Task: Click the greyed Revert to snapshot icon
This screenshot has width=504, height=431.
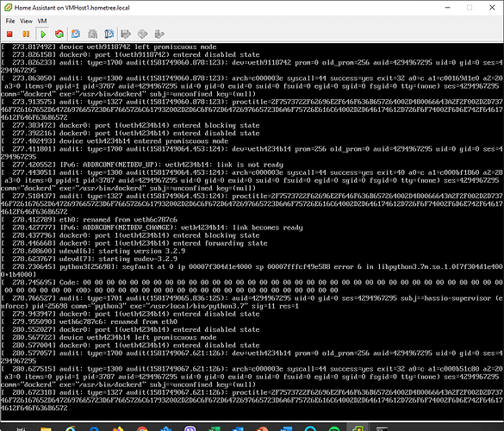Action: click(92, 34)
